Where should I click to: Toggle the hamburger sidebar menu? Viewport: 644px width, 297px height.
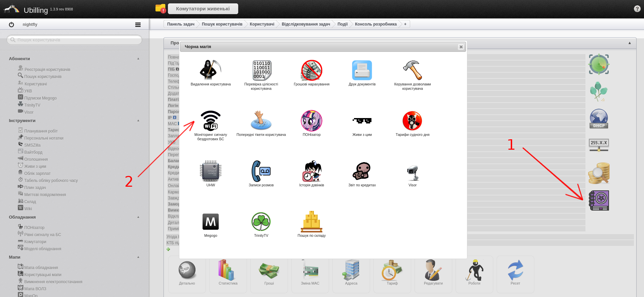[x=138, y=25]
